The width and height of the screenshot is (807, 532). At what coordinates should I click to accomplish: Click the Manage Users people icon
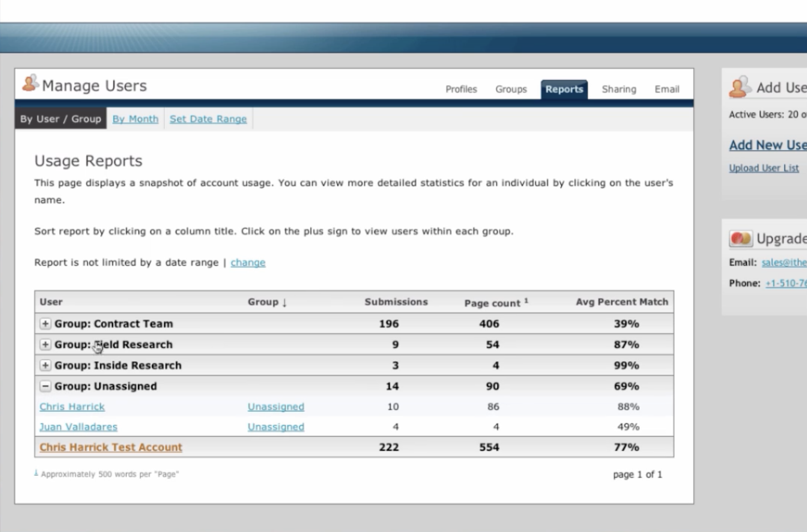pos(30,84)
